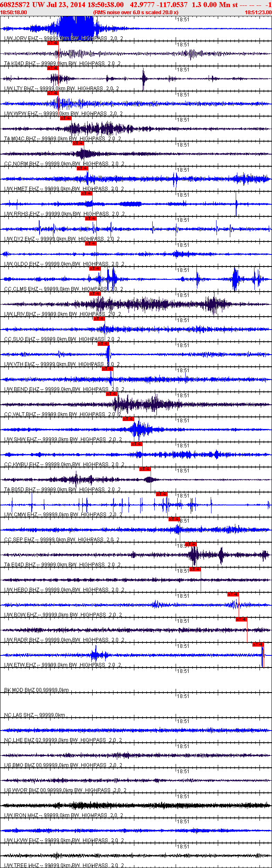Click the end time 18:51:23.00 label

tap(258, 13)
